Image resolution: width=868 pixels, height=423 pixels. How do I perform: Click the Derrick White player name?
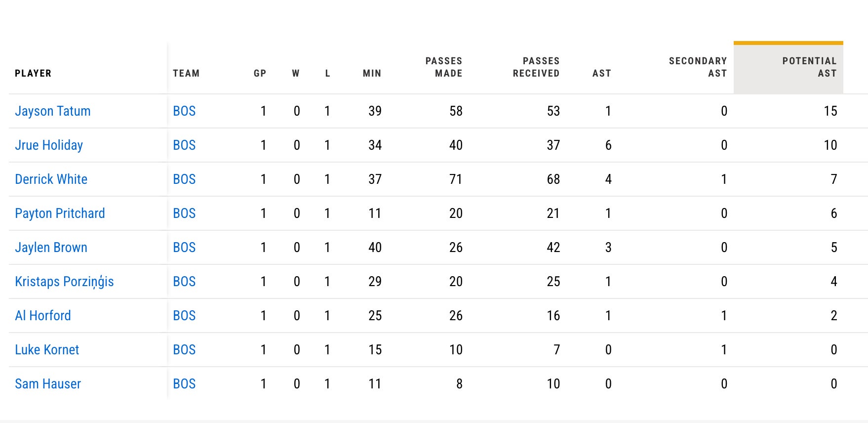pyautogui.click(x=51, y=179)
